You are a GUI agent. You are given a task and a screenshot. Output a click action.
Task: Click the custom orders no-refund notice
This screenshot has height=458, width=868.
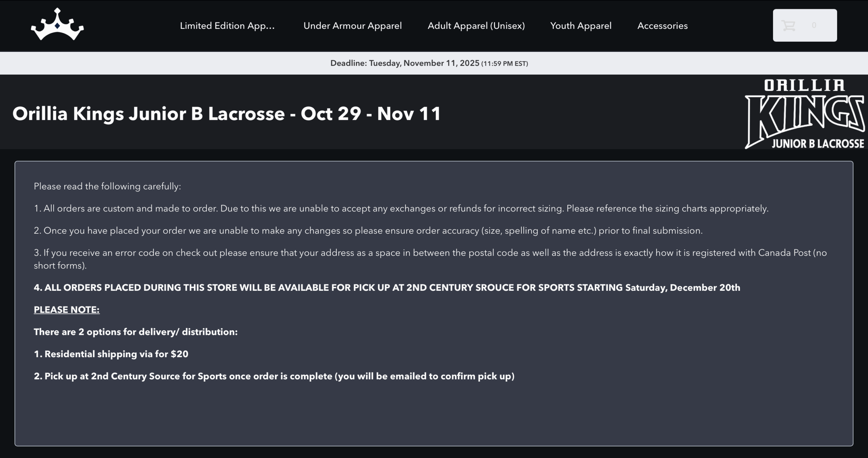[x=401, y=208]
